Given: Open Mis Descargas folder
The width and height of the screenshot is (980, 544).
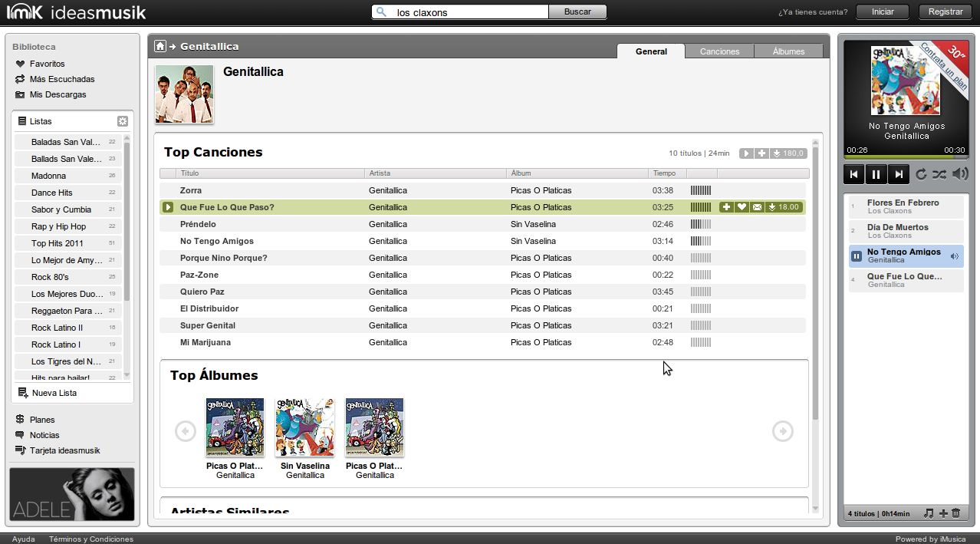Looking at the screenshot, I should click(51, 94).
